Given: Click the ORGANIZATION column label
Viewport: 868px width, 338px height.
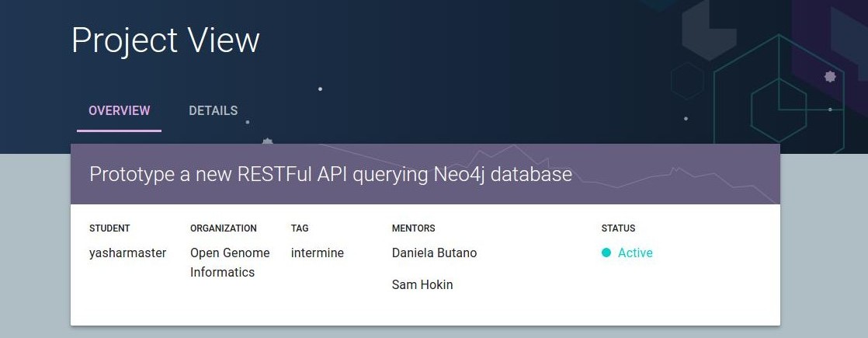Looking at the screenshot, I should (x=223, y=228).
